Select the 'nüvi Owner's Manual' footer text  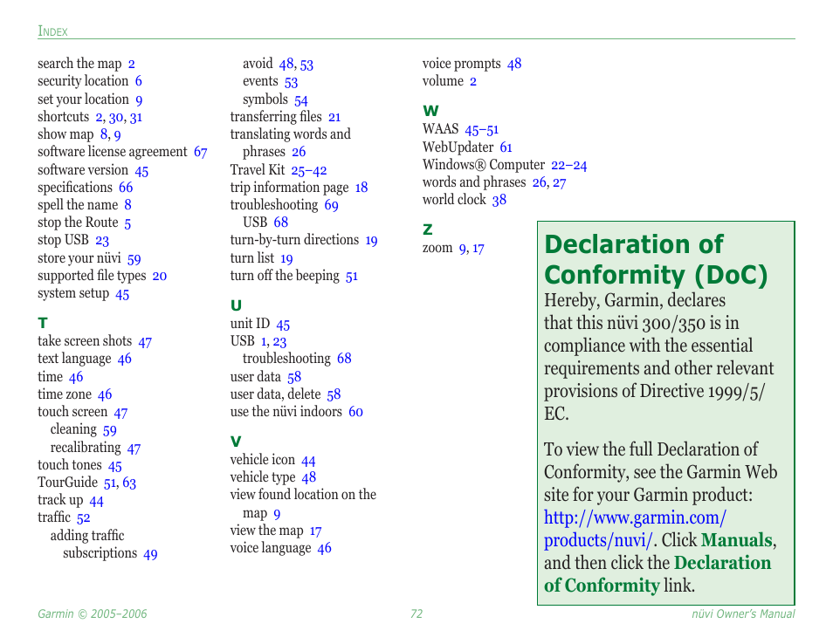[x=743, y=613]
